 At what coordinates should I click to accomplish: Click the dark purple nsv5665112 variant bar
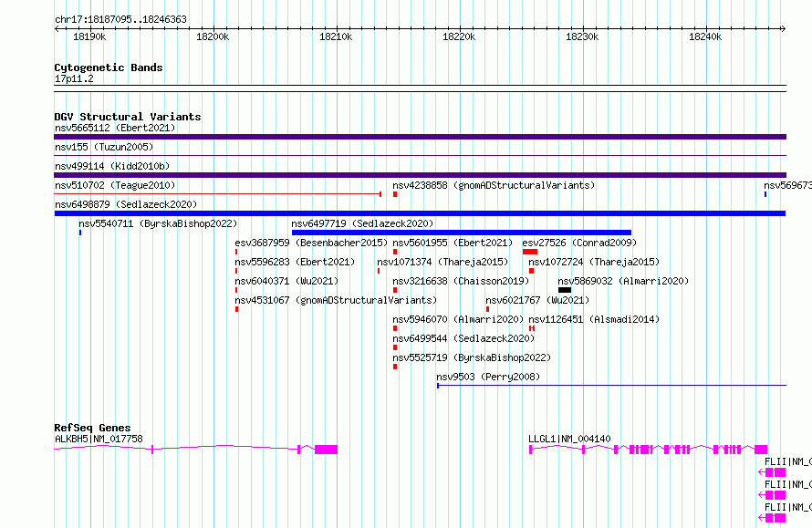tap(420, 137)
